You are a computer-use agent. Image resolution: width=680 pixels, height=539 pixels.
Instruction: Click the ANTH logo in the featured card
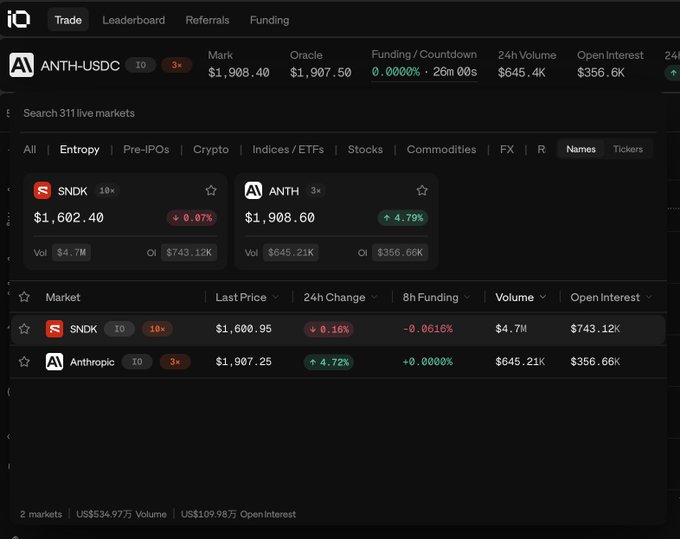(x=253, y=190)
